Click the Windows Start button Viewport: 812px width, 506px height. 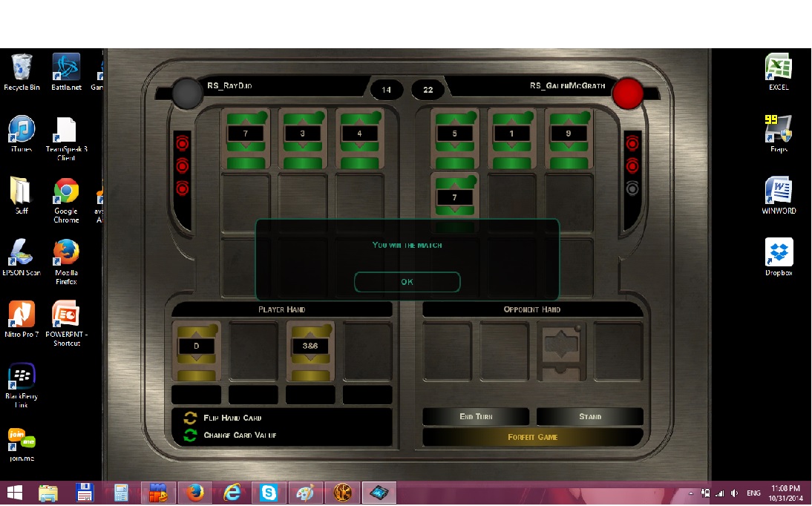[x=14, y=493]
